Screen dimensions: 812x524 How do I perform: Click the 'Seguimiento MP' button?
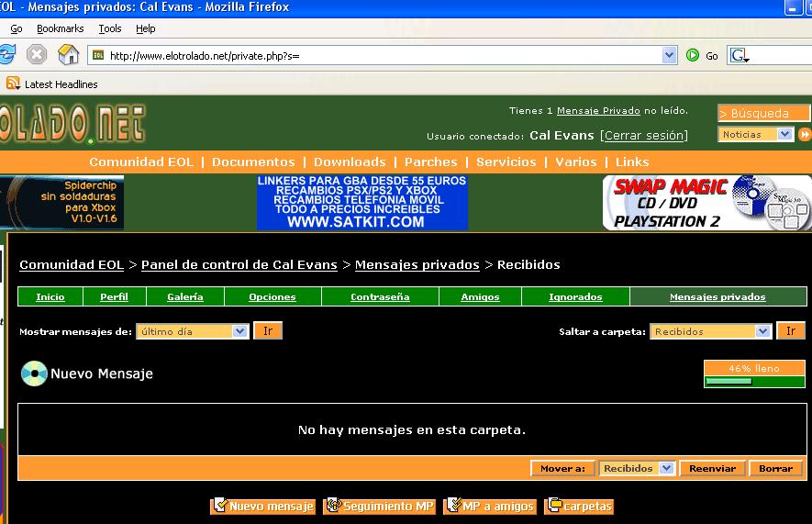click(x=379, y=506)
